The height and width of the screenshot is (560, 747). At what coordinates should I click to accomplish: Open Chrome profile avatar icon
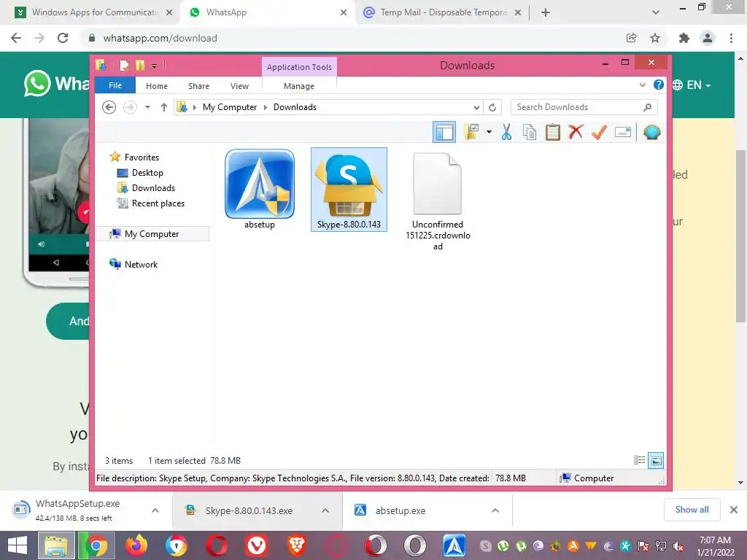708,38
